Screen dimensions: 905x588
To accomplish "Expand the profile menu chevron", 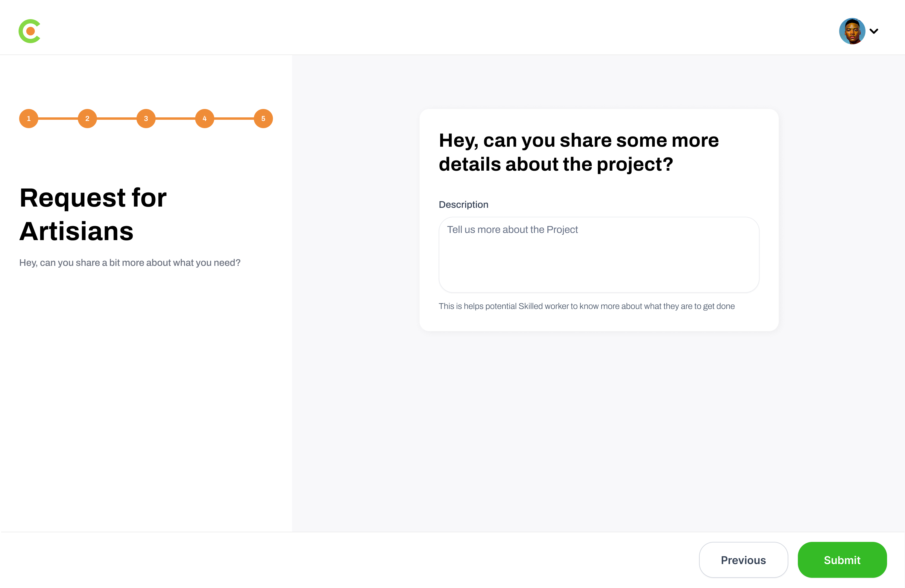I will [x=874, y=31].
